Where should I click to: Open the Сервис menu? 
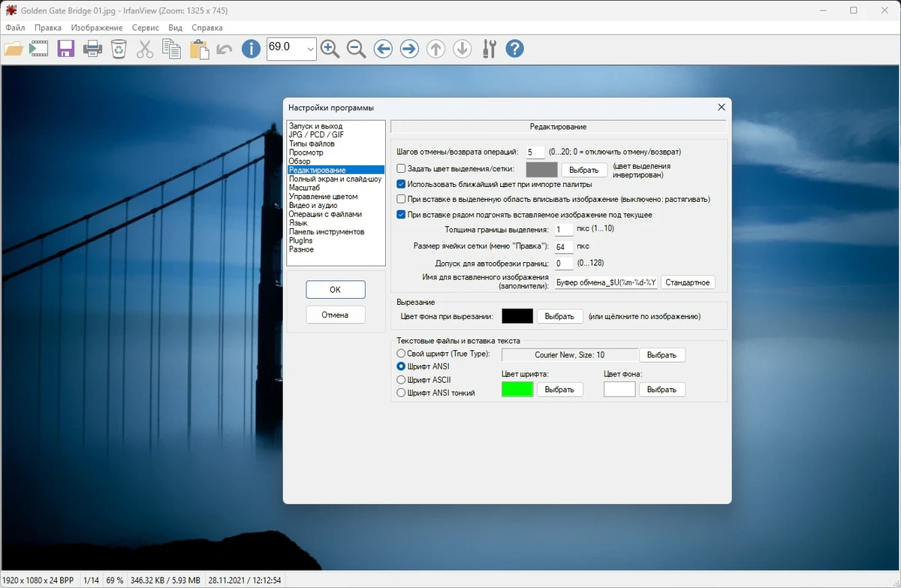point(145,28)
